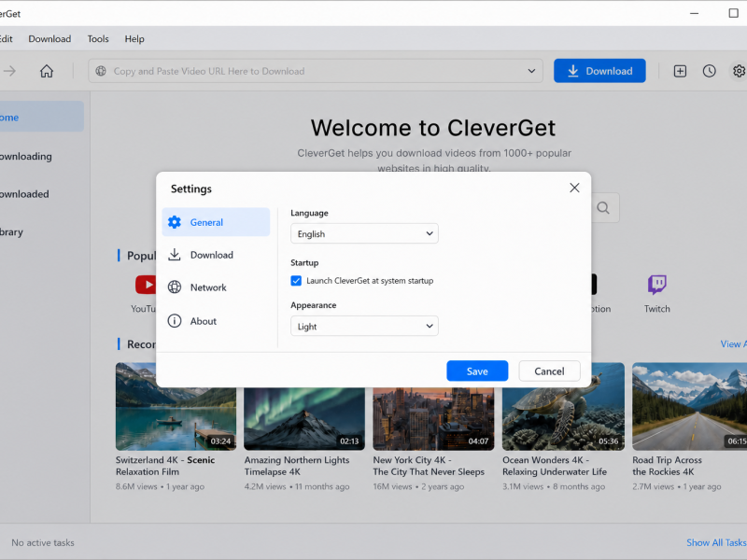The height and width of the screenshot is (560, 747).
Task: Click the Download arrow icon in Settings
Action: pos(175,255)
